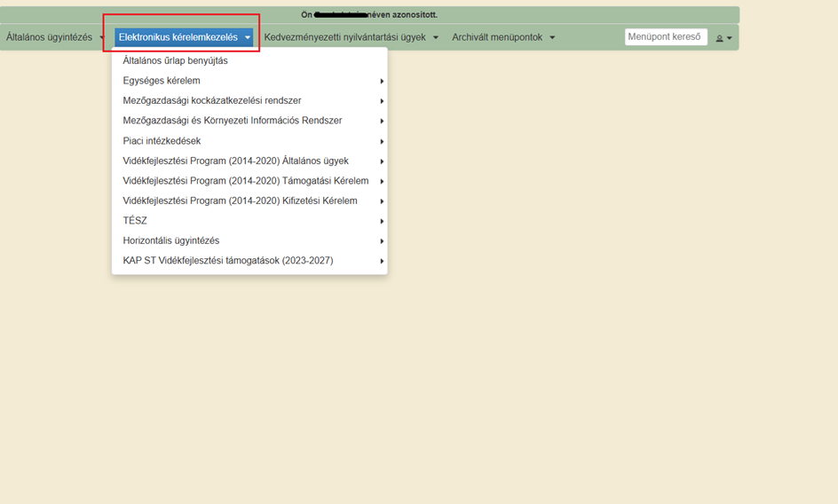The height and width of the screenshot is (504, 838).
Task: Select KAP ST Vidékfejlesztési támogatások (2023-2027)
Action: [249, 261]
